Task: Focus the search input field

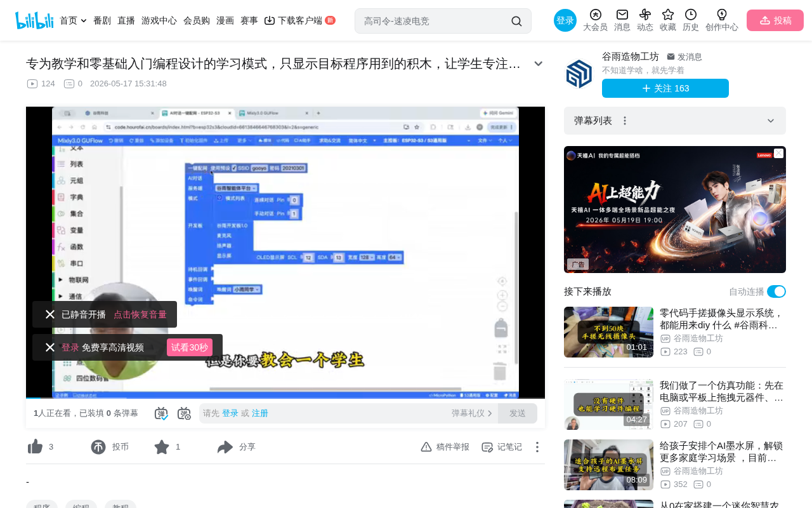Action: [x=435, y=21]
